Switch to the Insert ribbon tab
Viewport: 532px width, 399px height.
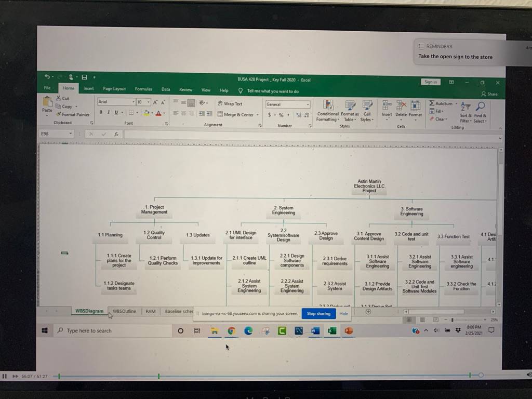coord(88,88)
